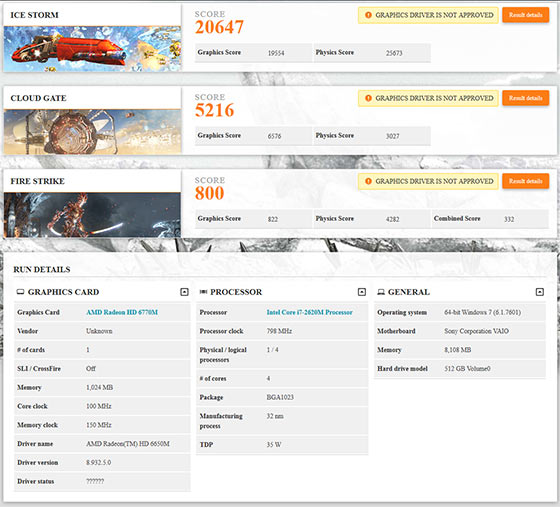Open Result details for Fire Strike
560x507 pixels.
point(525,181)
